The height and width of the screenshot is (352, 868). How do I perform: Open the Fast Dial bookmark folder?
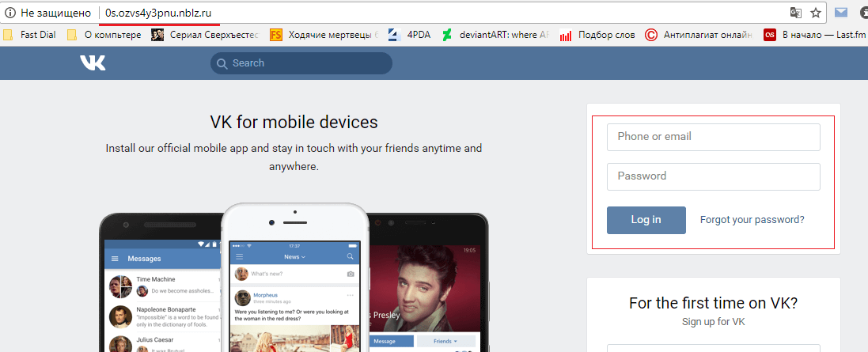click(x=30, y=35)
